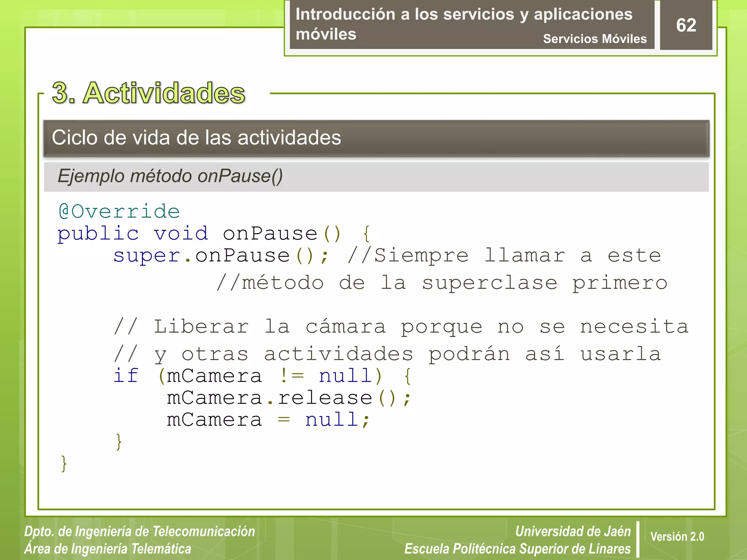
Task: Click the '@Override' annotation line
Action: [119, 211]
